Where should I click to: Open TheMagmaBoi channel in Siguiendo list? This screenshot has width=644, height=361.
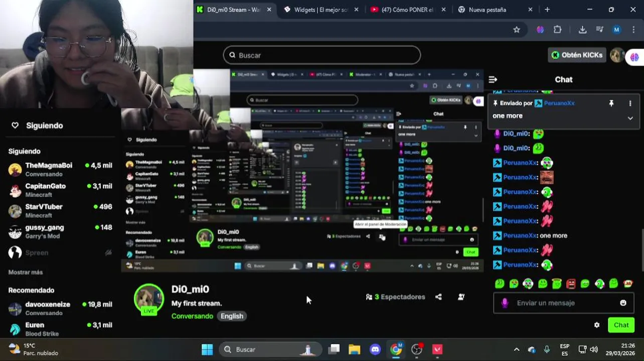point(60,169)
